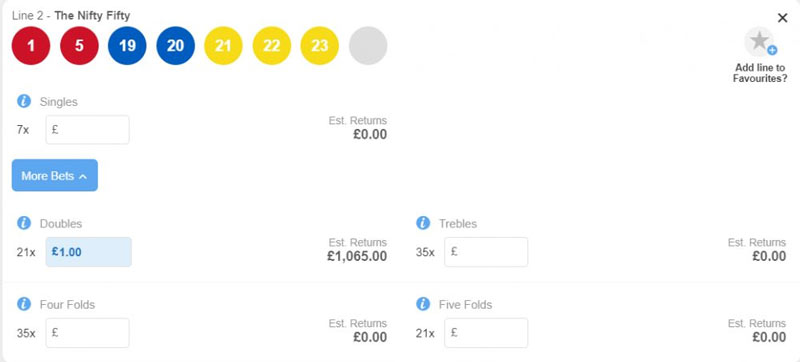Select red ball number 1

[31, 46]
